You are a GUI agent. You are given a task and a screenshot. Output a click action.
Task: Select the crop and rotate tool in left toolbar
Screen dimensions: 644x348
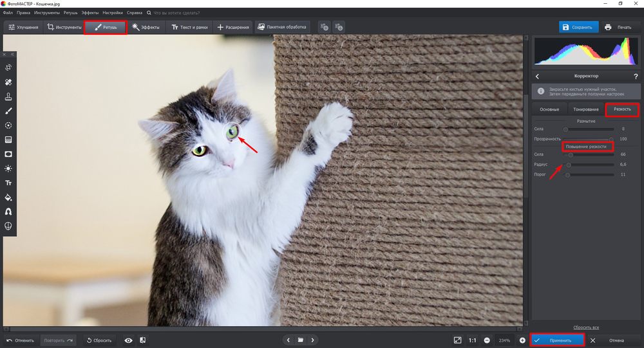click(8, 68)
